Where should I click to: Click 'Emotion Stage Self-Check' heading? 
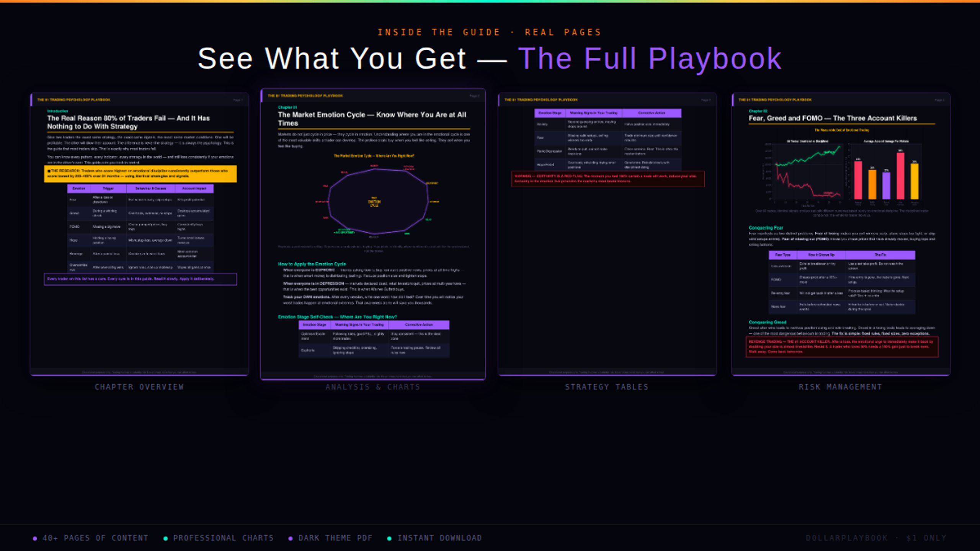tap(337, 317)
